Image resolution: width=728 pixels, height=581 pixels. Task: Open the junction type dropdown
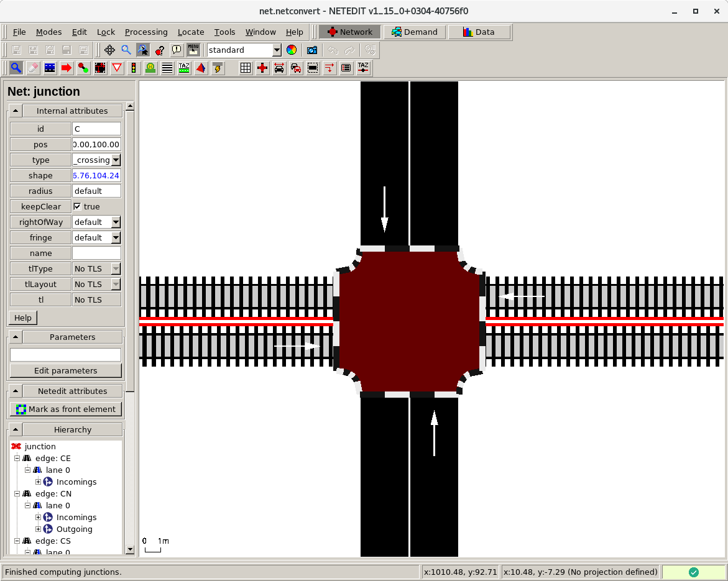pyautogui.click(x=116, y=160)
